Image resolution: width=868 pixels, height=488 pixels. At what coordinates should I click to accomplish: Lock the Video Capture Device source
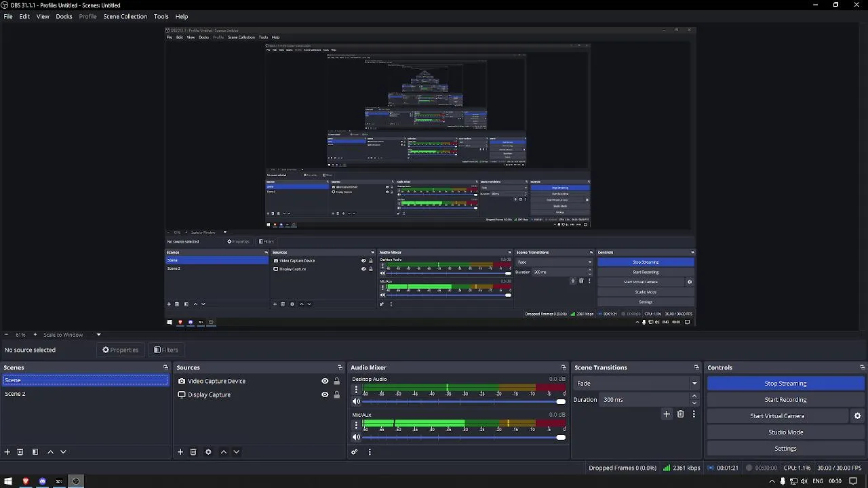click(x=336, y=381)
